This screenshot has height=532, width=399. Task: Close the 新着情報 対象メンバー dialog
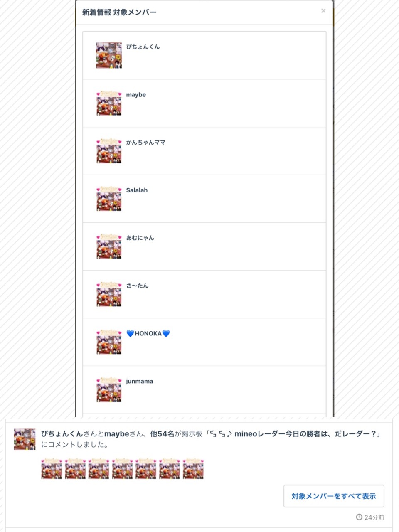[323, 11]
